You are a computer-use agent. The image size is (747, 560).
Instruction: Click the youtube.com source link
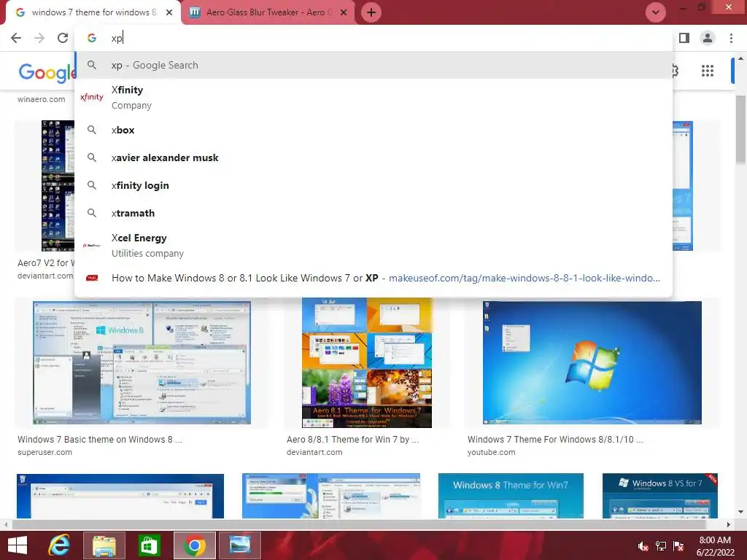491,452
